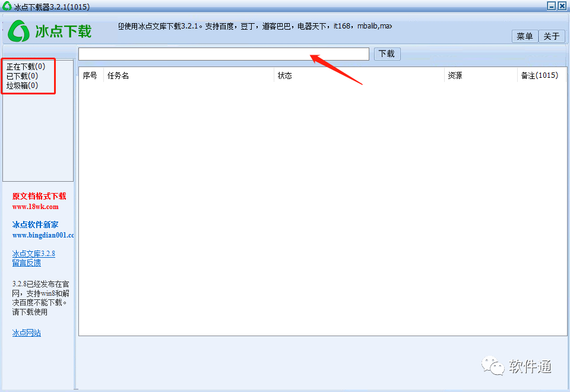Image resolution: width=570 pixels, height=392 pixels.
Task: Open the 留言反馈 feedback link
Action: [27, 263]
